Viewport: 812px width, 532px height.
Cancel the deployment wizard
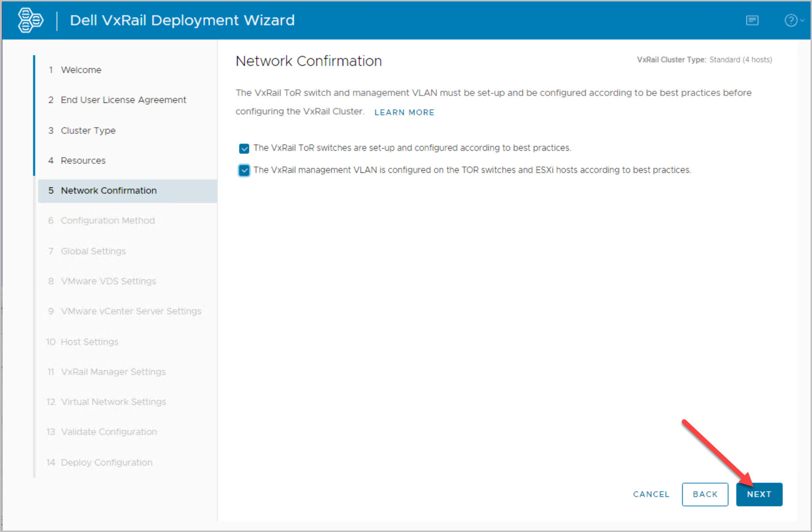point(651,494)
